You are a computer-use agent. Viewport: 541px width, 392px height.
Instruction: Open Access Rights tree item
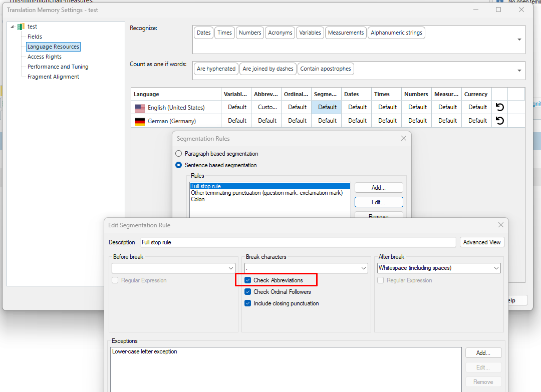(x=45, y=57)
